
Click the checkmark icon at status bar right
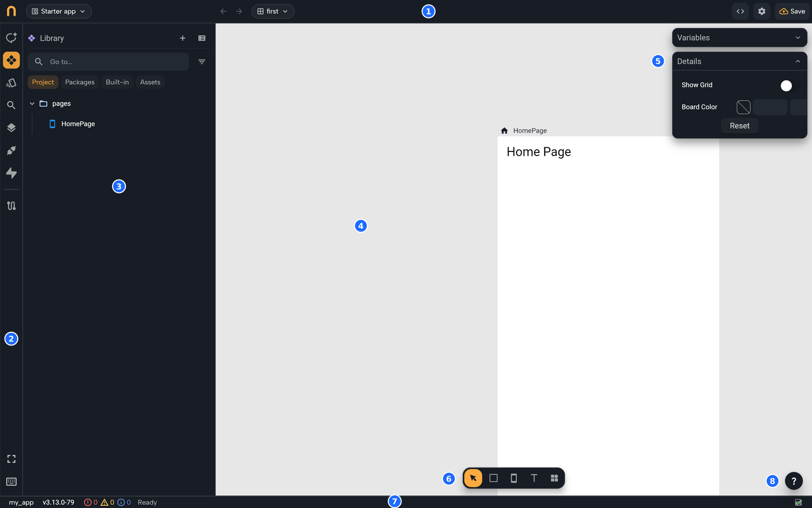coord(798,502)
